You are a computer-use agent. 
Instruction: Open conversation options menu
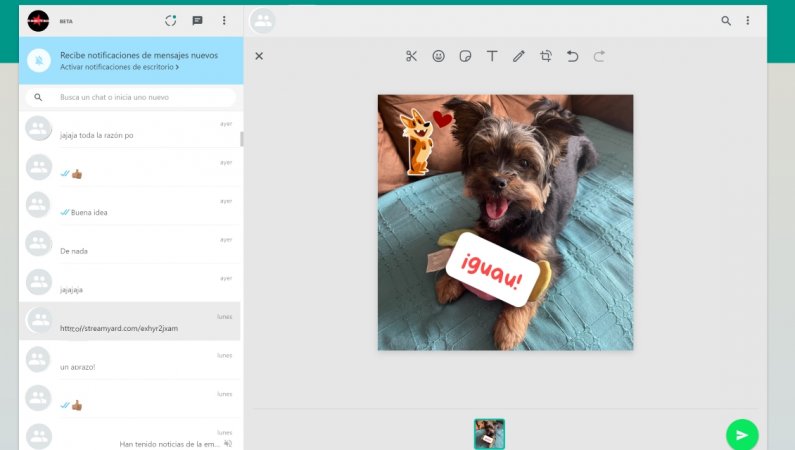coord(747,20)
